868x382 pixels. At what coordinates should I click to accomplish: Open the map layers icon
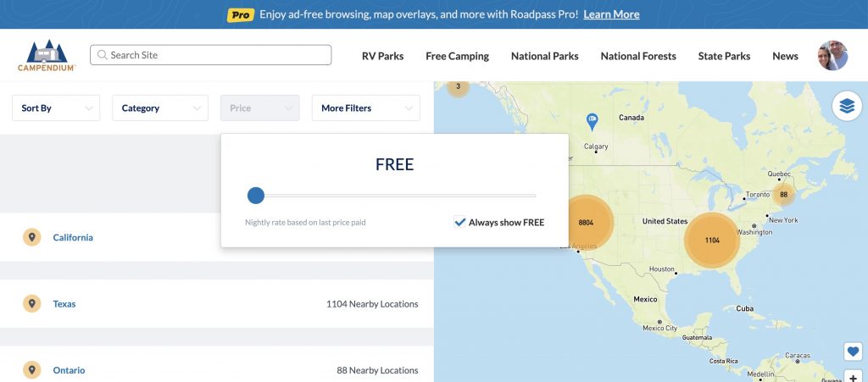(847, 106)
